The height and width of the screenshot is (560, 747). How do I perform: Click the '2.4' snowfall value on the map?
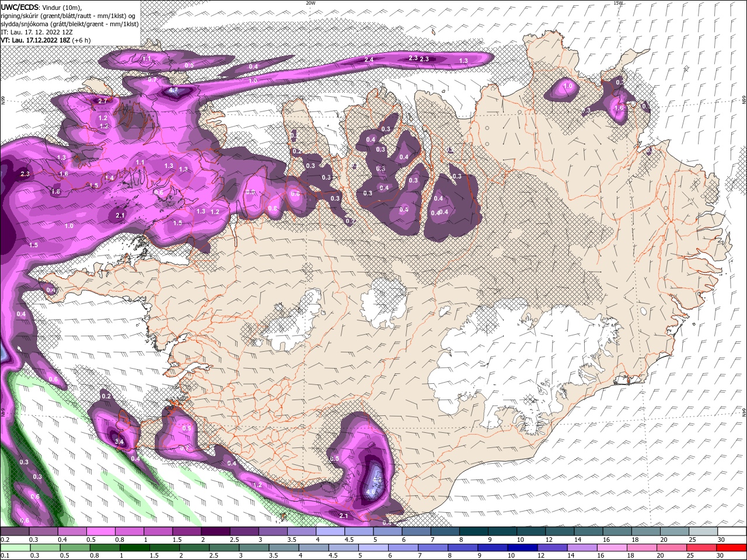pos(369,60)
